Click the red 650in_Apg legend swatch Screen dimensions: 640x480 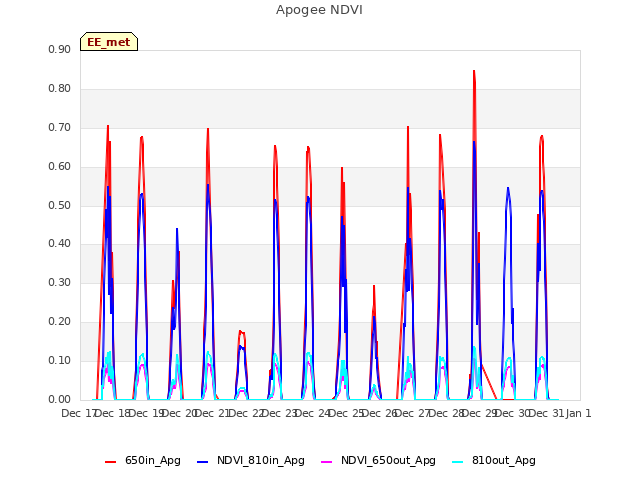(x=111, y=462)
